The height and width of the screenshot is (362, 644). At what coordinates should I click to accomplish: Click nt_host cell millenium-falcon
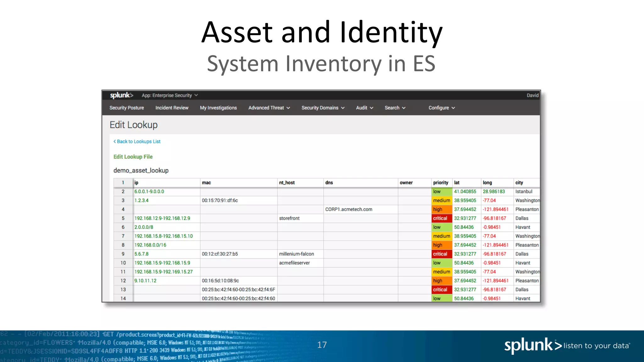tap(300, 254)
